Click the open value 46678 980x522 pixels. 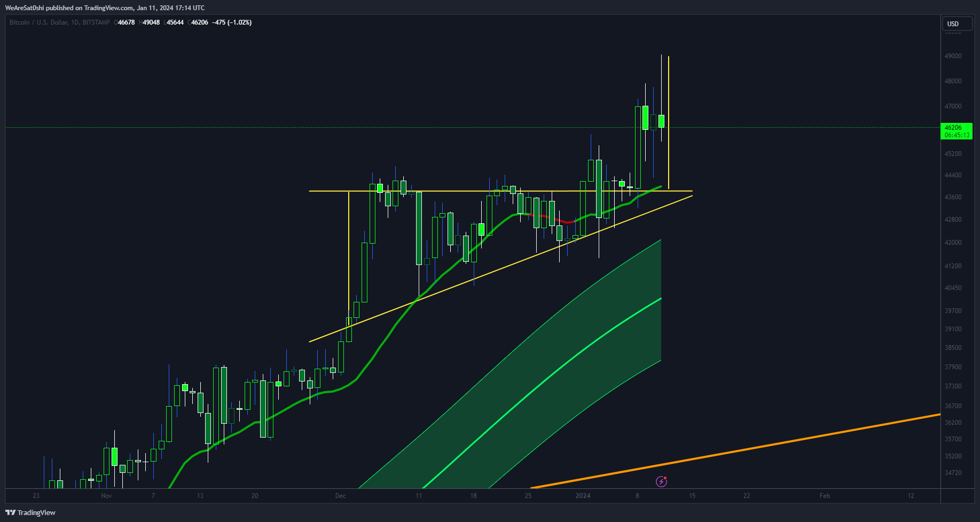126,22
